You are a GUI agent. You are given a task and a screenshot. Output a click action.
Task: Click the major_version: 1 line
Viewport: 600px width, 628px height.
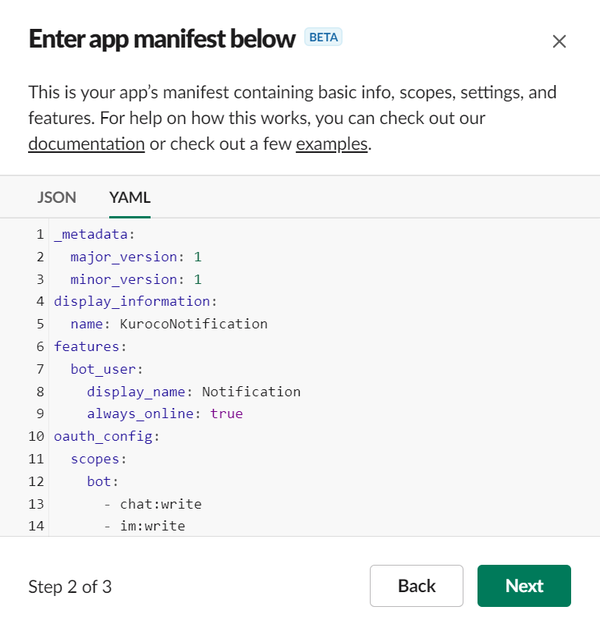point(136,257)
